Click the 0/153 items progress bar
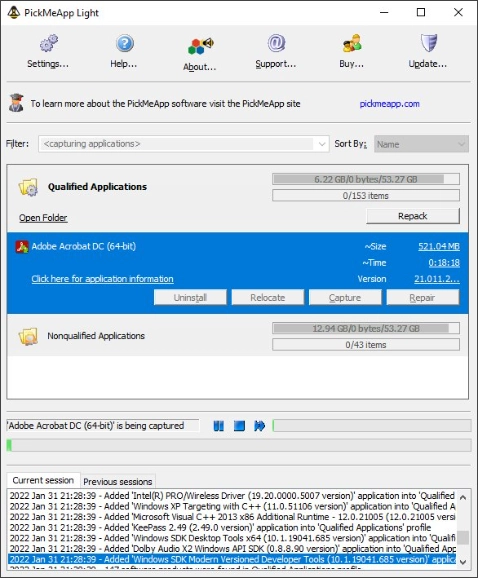 [366, 196]
